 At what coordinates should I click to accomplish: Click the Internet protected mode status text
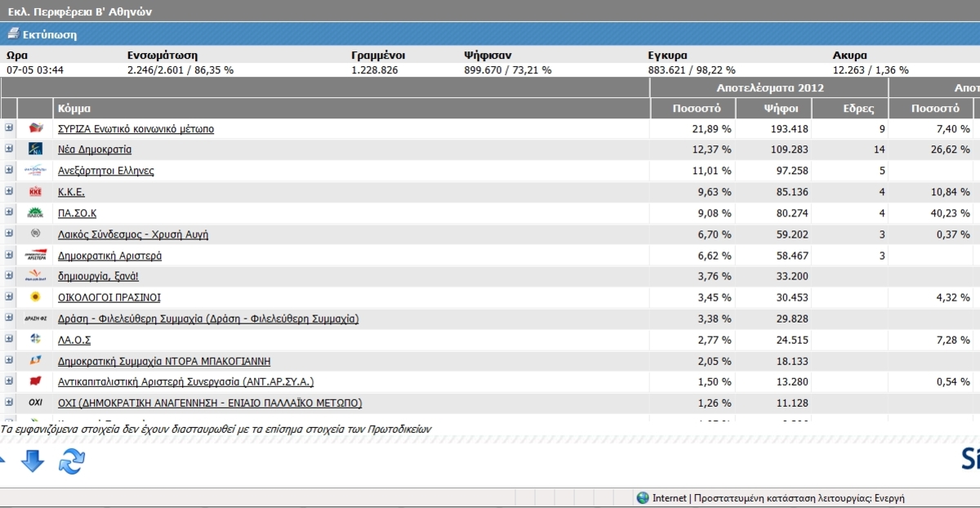(778, 498)
